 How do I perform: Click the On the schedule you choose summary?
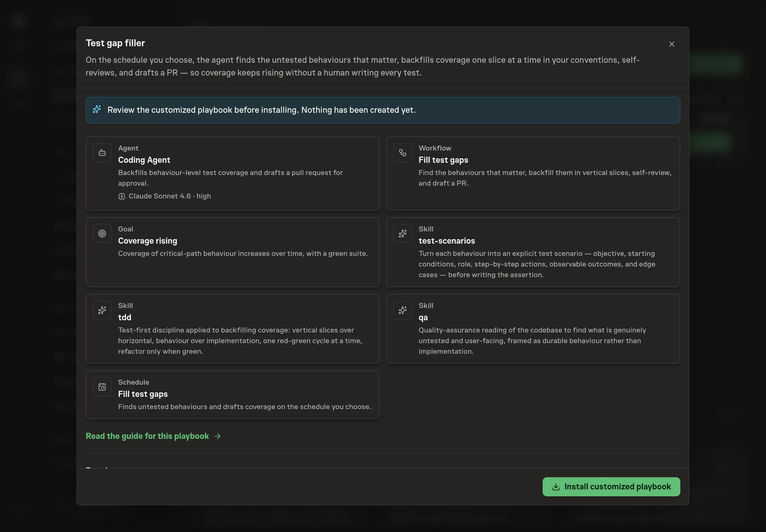(363, 66)
